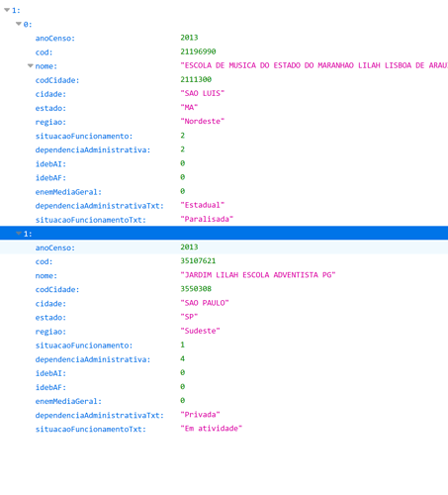Select the regiao "Nordeste" row
Image resolution: width=448 pixels, height=495 pixels.
tap(224, 122)
